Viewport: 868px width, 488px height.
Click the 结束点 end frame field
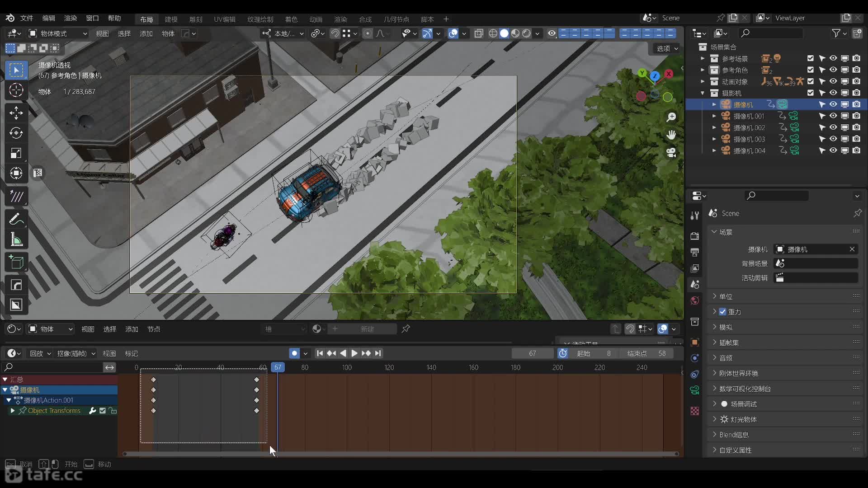(646, 353)
